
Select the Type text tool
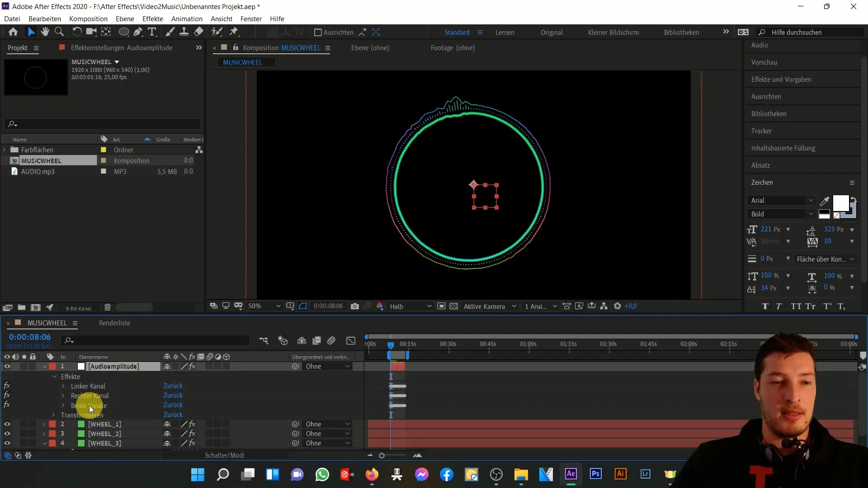(x=152, y=32)
